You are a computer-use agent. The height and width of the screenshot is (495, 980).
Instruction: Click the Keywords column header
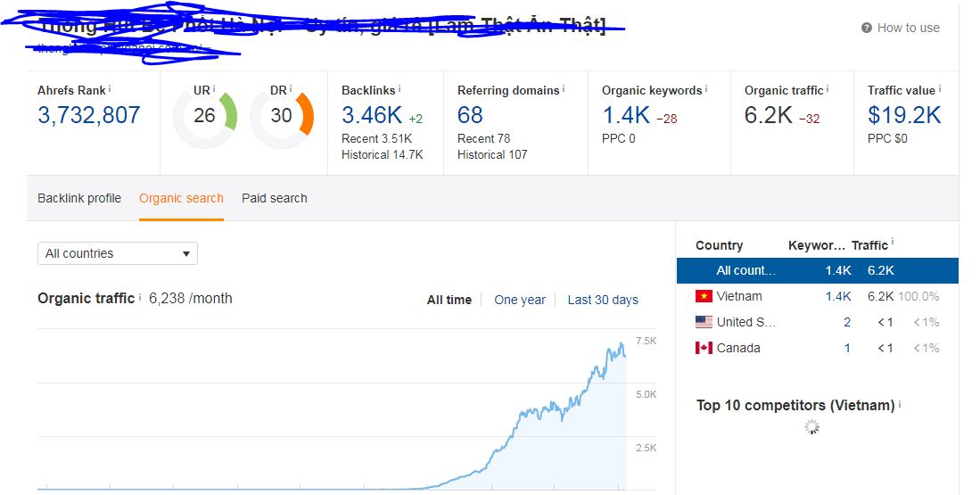point(816,245)
